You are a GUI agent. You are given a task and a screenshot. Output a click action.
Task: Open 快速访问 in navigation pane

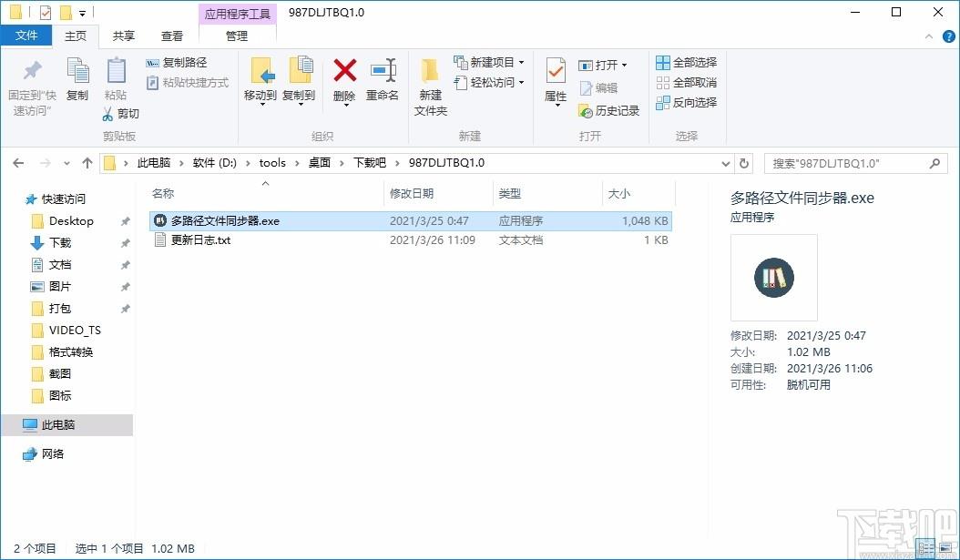64,199
